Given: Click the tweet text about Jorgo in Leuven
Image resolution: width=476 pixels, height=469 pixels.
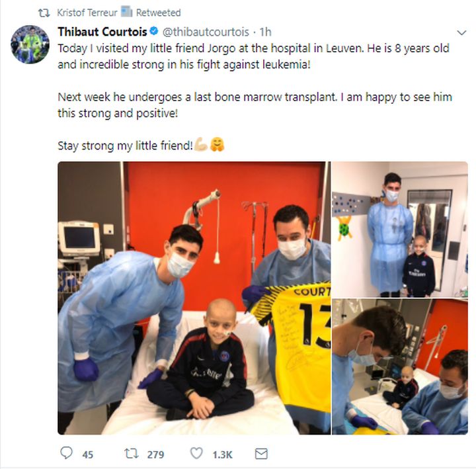Looking at the screenshot, I should (253, 56).
